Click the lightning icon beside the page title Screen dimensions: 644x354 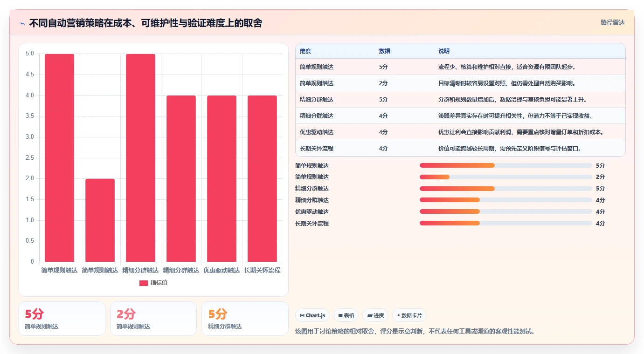click(22, 23)
